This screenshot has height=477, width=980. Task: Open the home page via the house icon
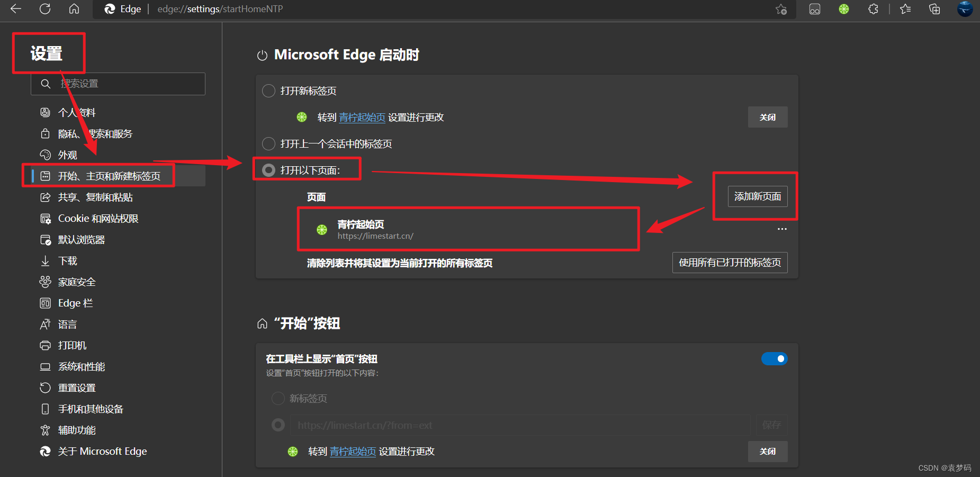tap(74, 8)
